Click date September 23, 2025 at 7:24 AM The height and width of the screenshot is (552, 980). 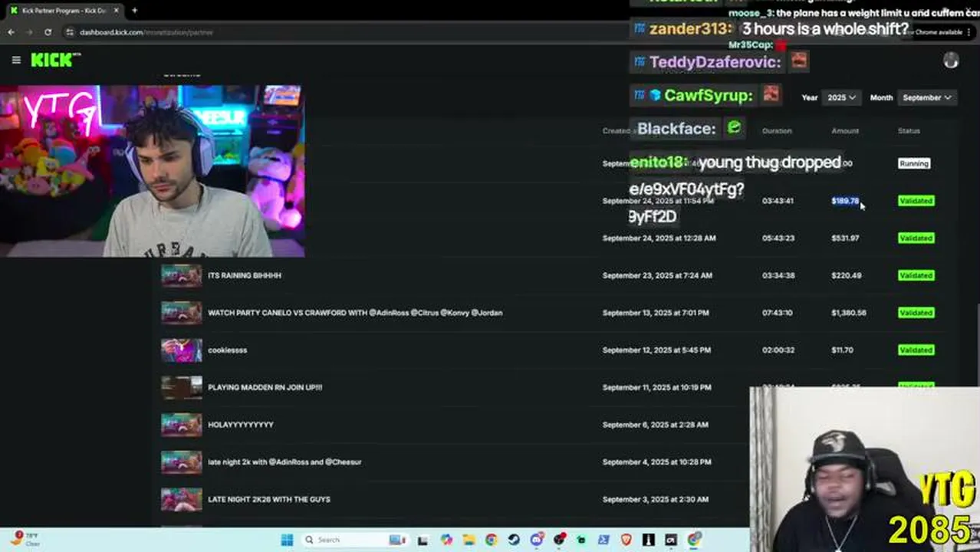pos(657,275)
